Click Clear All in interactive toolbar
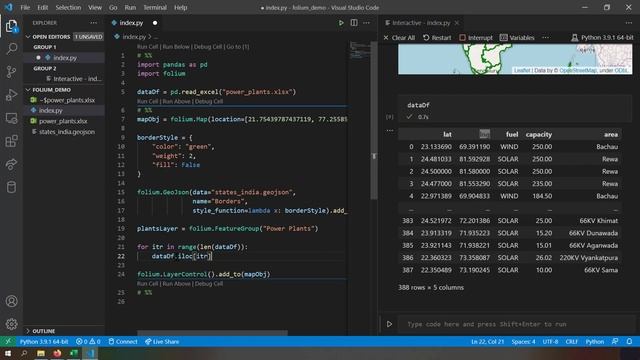This screenshot has width=640, height=360. pos(399,38)
